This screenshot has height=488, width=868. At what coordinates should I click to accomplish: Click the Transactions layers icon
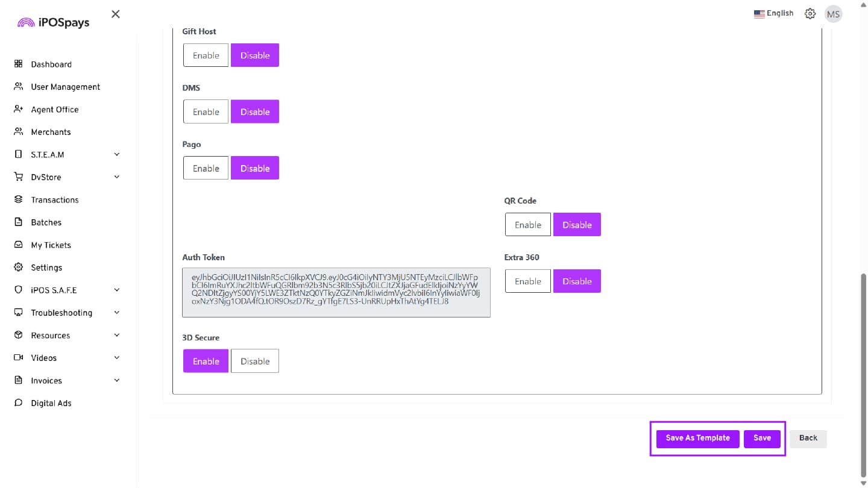[18, 199]
